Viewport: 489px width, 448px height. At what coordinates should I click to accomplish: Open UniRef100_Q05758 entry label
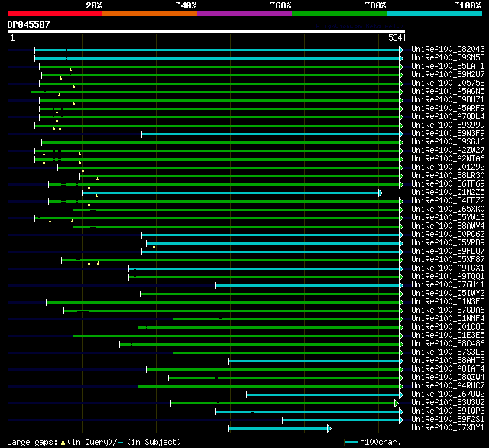click(x=448, y=83)
